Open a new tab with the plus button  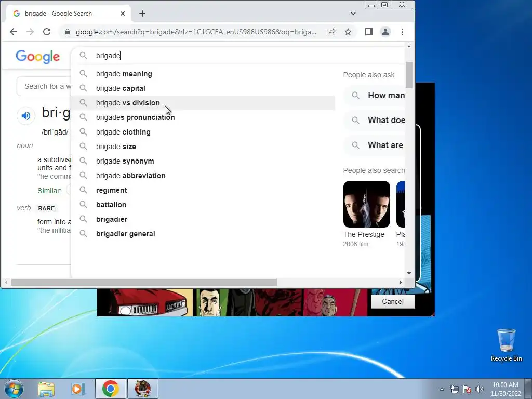tap(142, 14)
